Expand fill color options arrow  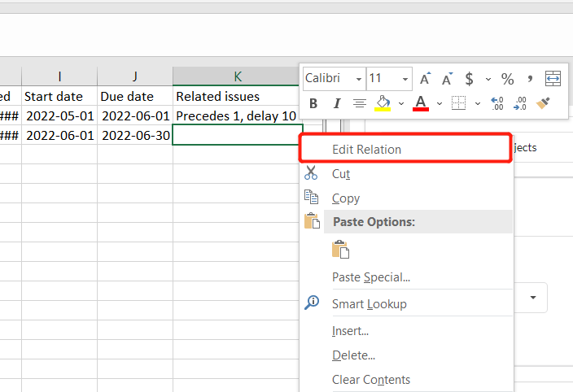[x=401, y=103]
